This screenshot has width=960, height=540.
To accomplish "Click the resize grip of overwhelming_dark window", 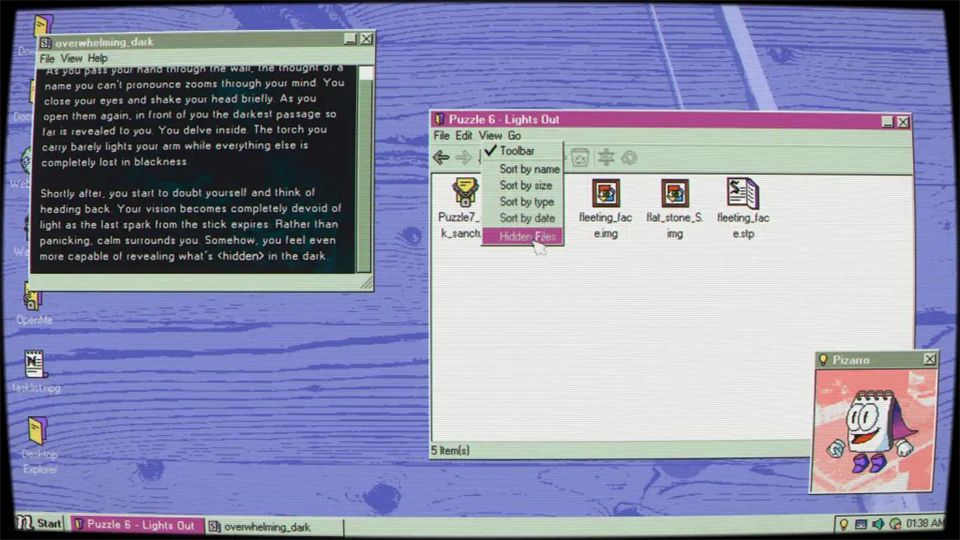I will click(366, 282).
